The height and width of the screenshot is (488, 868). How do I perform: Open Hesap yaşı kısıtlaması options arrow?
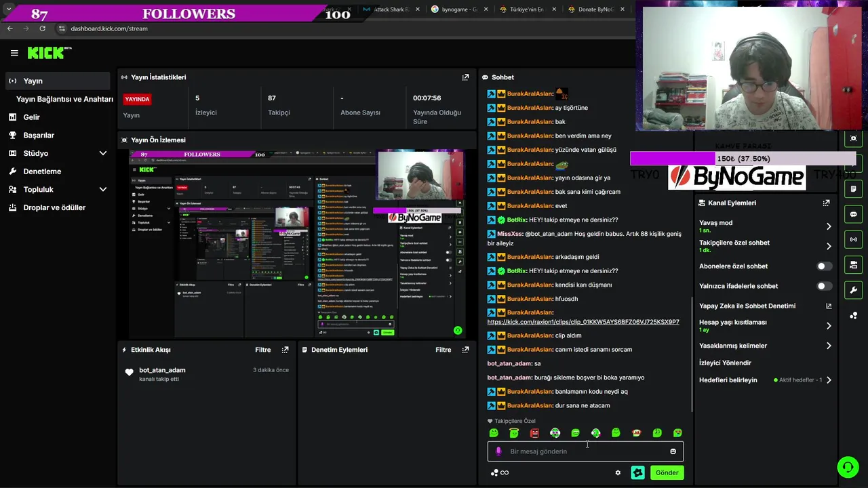[829, 326]
